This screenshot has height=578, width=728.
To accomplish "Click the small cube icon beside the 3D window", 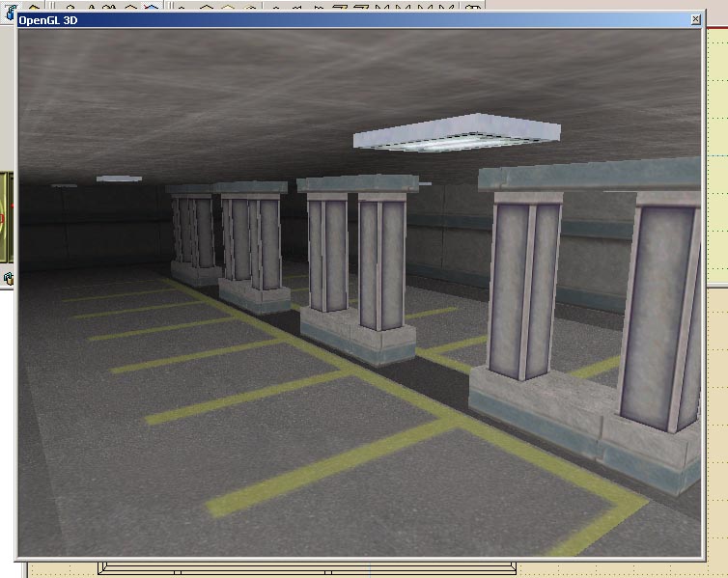I will [9, 279].
